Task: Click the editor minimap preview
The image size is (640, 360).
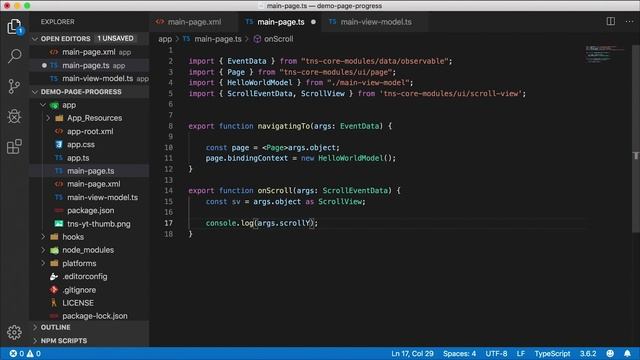Action: [x=605, y=54]
